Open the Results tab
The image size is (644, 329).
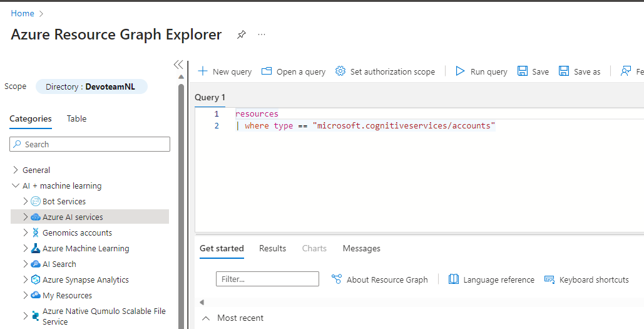273,248
